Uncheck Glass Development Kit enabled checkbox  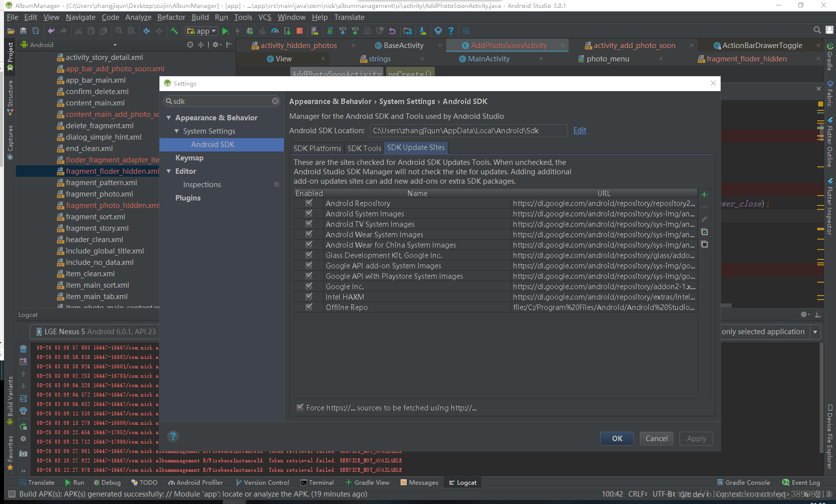click(309, 255)
